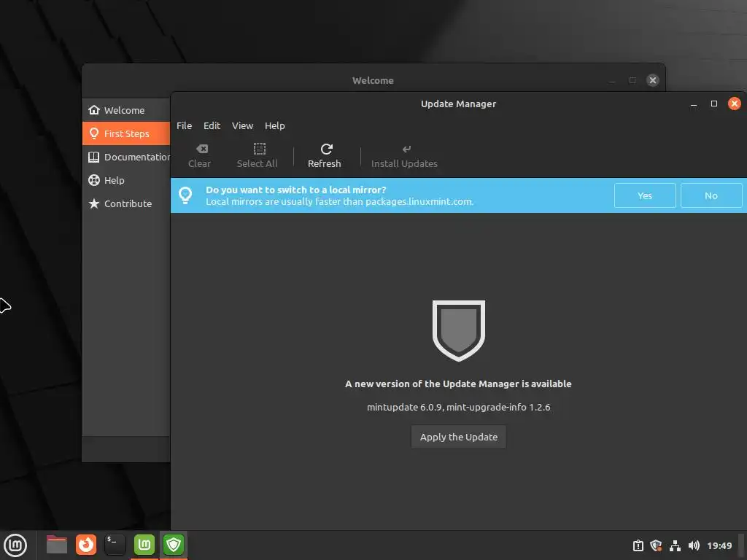747x560 pixels.
Task: Close the Welcome window
Action: [x=653, y=80]
